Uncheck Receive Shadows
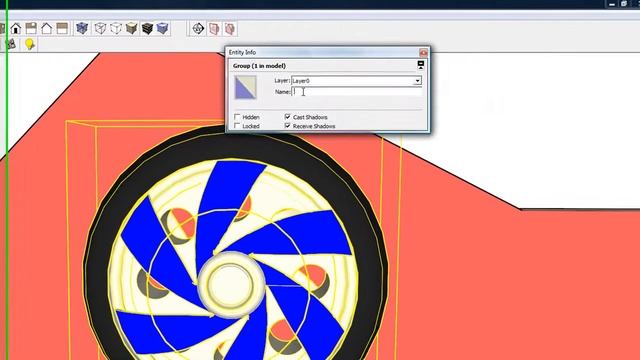 pyautogui.click(x=288, y=126)
